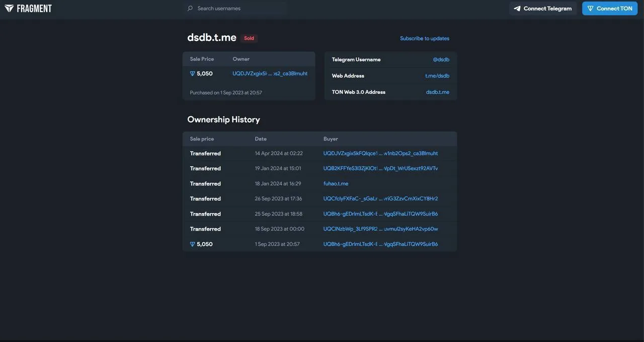This screenshot has width=644, height=342.
Task: Click the date '26 Sep 2023 at 17:36'
Action: click(x=279, y=199)
